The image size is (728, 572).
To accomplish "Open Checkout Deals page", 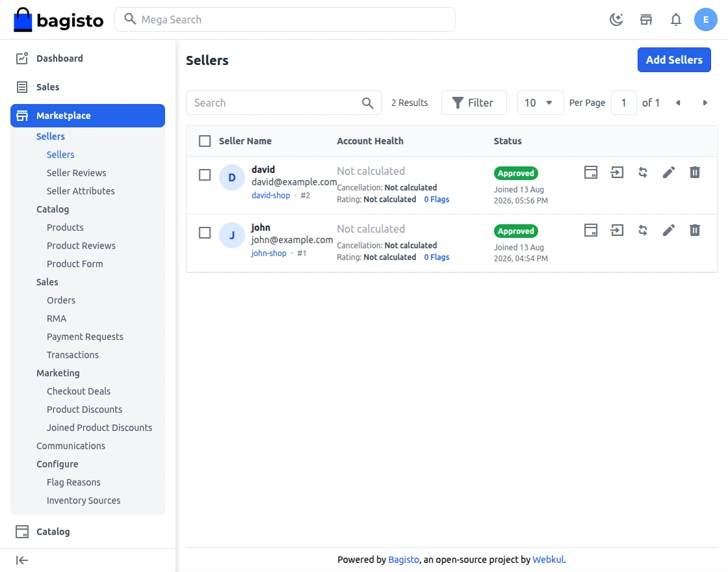I will point(79,391).
